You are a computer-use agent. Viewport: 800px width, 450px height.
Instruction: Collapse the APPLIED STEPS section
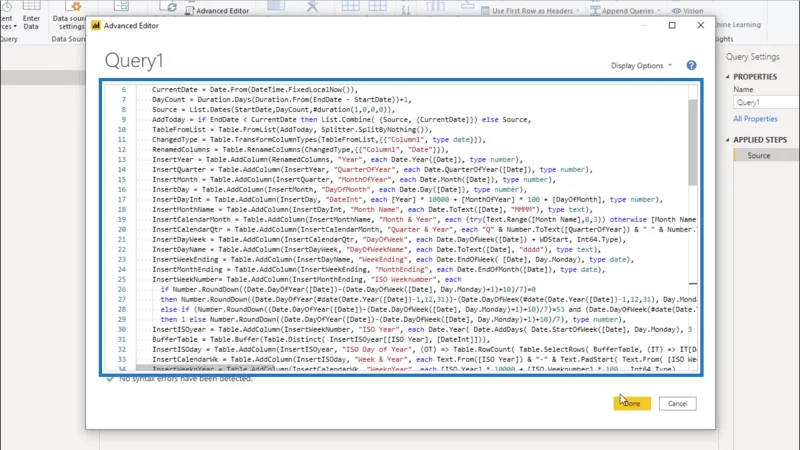[728, 140]
